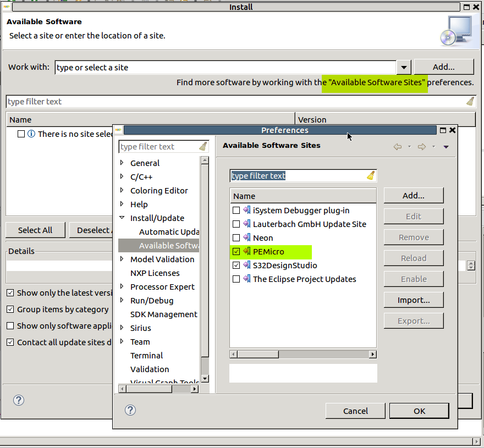The width and height of the screenshot is (484, 448).
Task: Click S32DesignStudio site icon
Action: coord(246,265)
